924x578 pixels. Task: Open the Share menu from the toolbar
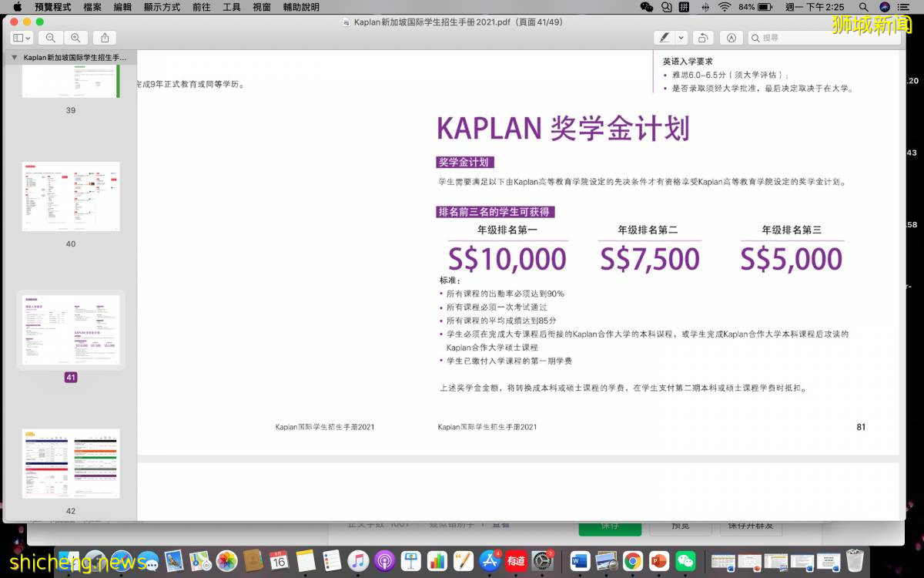pos(103,36)
